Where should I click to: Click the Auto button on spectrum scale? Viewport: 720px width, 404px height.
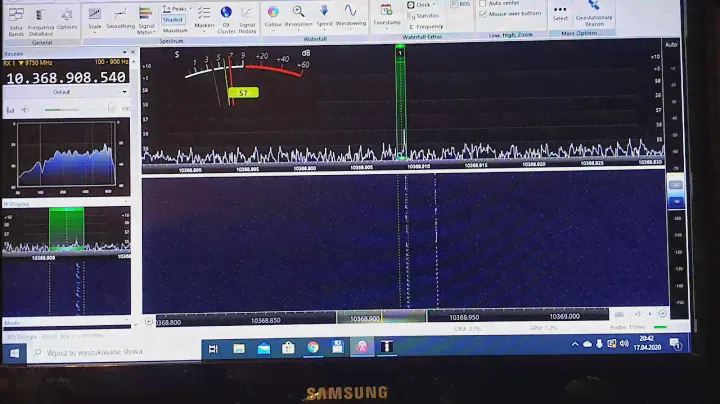671,45
